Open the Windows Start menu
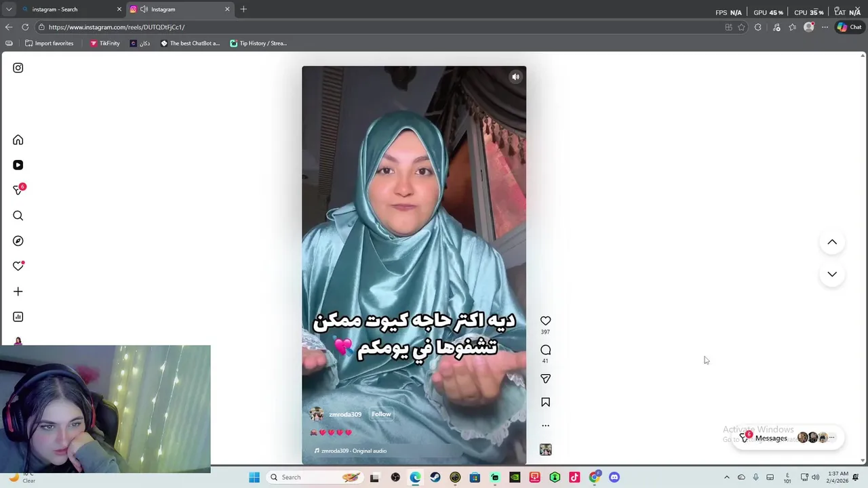The width and height of the screenshot is (868, 488). tap(254, 477)
